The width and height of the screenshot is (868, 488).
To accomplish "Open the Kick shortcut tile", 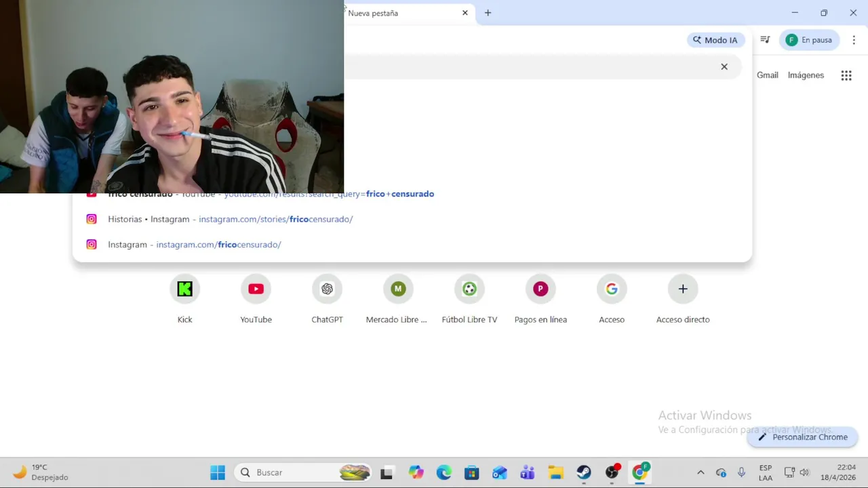I will tap(184, 298).
